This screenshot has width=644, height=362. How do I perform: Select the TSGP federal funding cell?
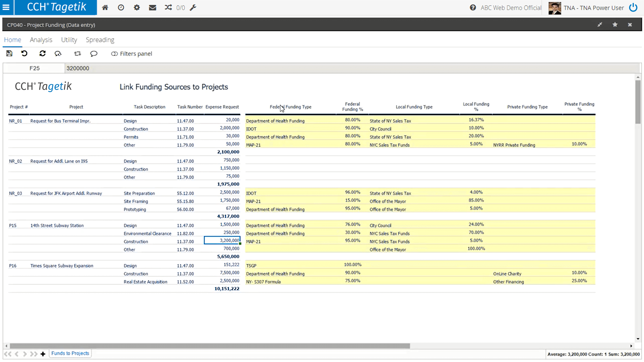point(251,265)
